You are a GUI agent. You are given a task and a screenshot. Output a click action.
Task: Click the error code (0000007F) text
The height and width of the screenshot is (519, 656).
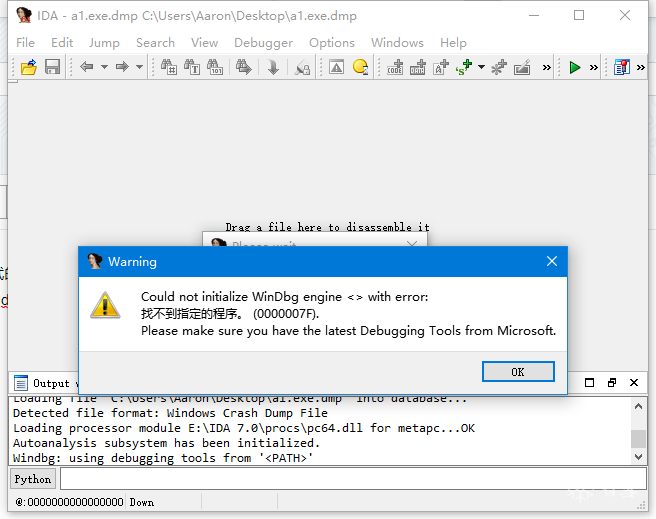[x=286, y=314]
